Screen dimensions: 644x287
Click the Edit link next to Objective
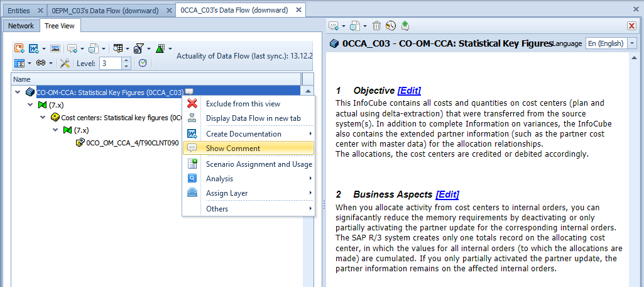tap(409, 90)
